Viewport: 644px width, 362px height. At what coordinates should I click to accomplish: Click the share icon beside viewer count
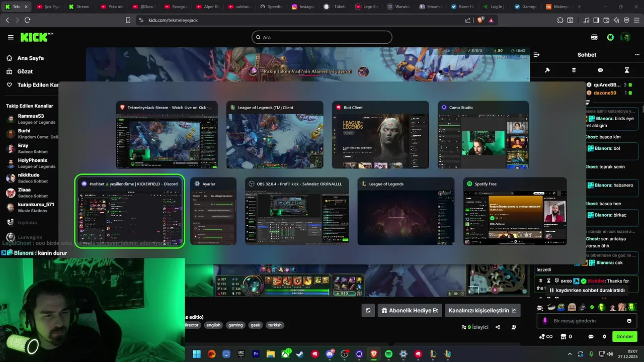pos(498,327)
